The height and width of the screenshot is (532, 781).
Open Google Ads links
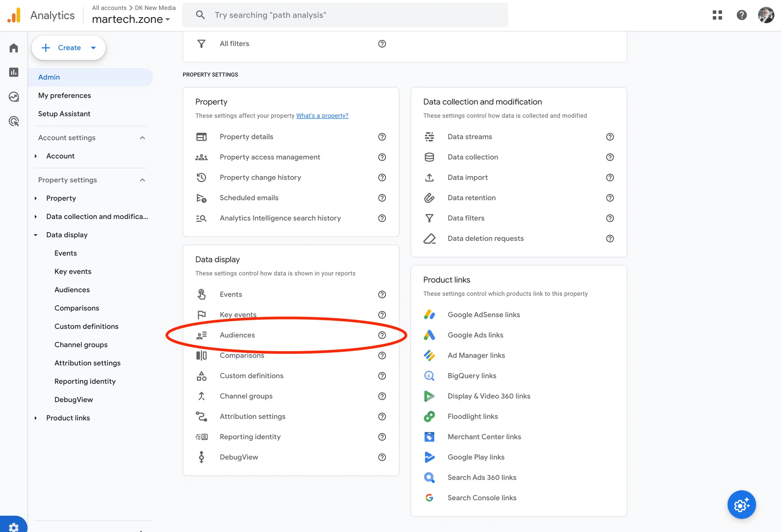point(475,335)
